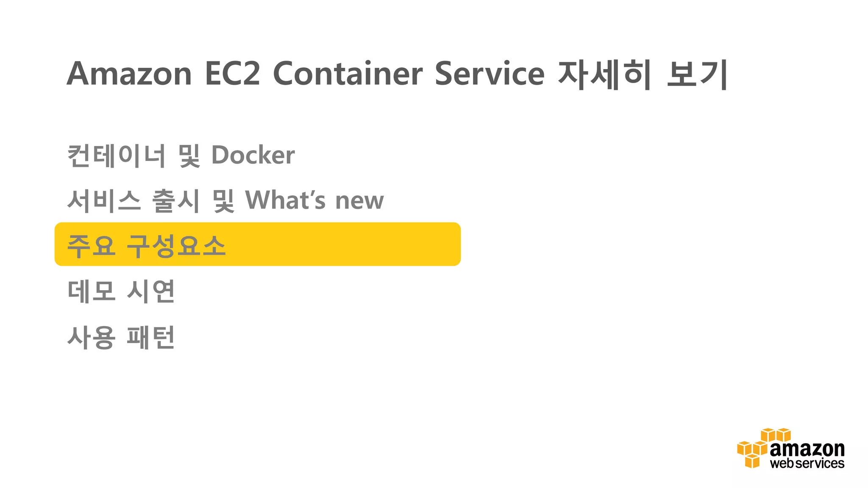Click the word 'EC2' in the title
Viewport: 868px width, 488px height.
tap(232, 74)
